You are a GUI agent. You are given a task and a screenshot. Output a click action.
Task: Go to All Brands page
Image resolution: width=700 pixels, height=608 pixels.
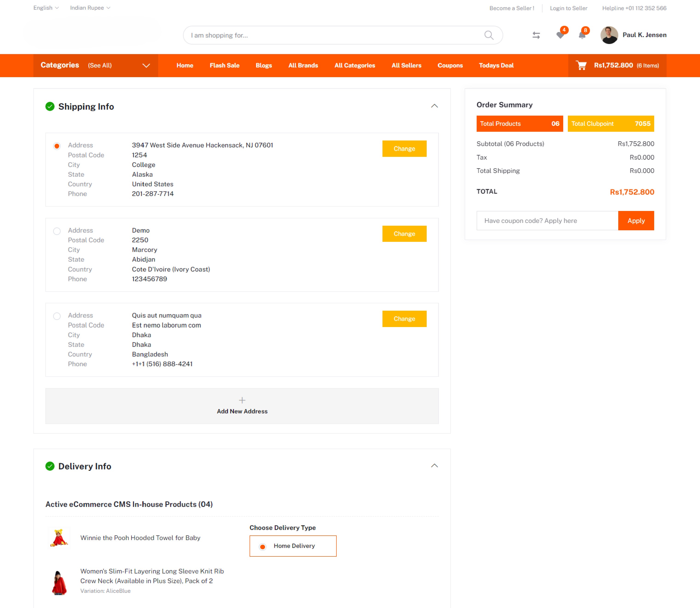tap(303, 65)
